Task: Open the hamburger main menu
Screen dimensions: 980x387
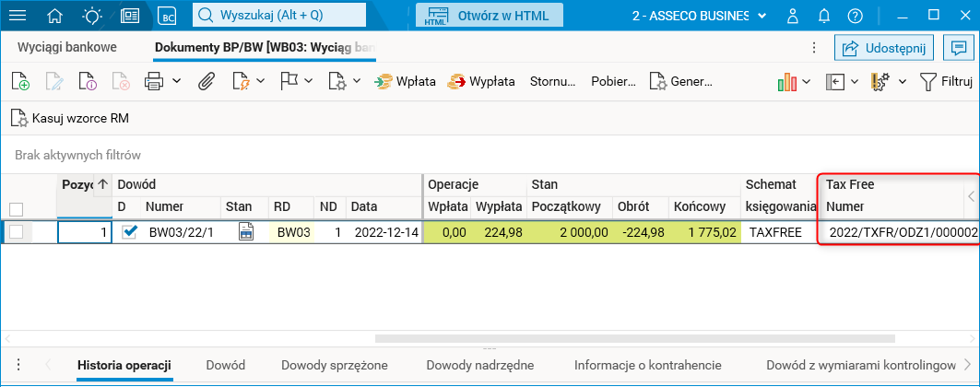Action: (x=18, y=17)
